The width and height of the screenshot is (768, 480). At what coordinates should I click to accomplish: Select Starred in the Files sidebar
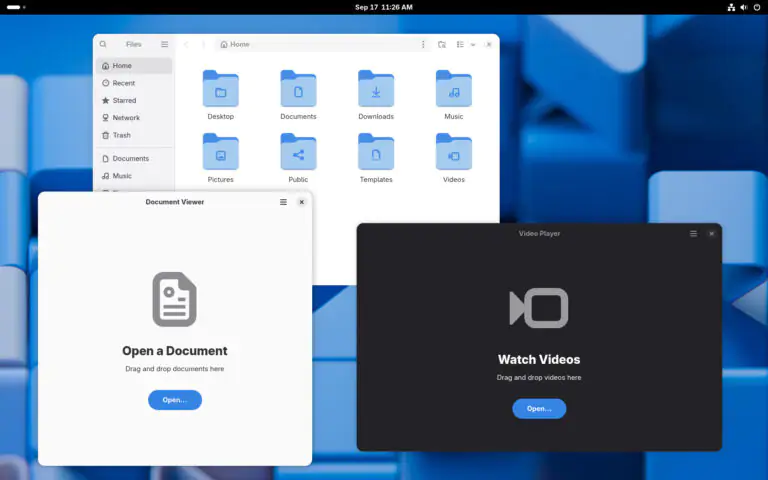point(124,101)
